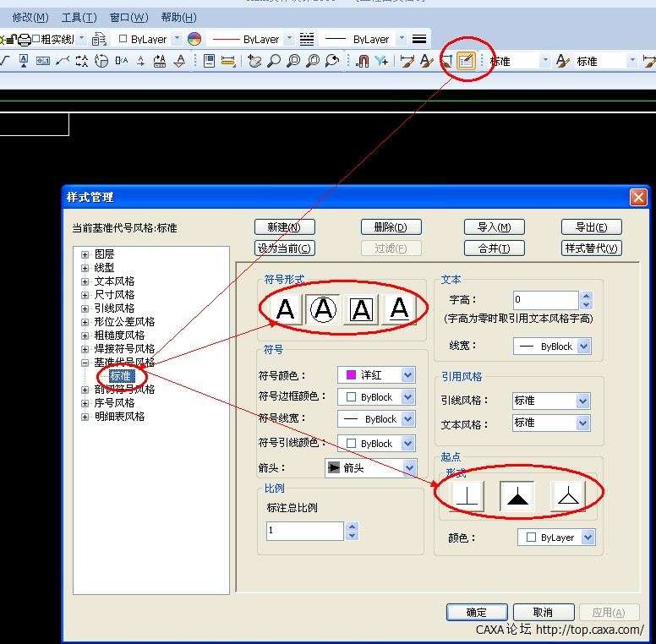Open the 窗口(W) menu
The width and height of the screenshot is (656, 644).
point(128,17)
